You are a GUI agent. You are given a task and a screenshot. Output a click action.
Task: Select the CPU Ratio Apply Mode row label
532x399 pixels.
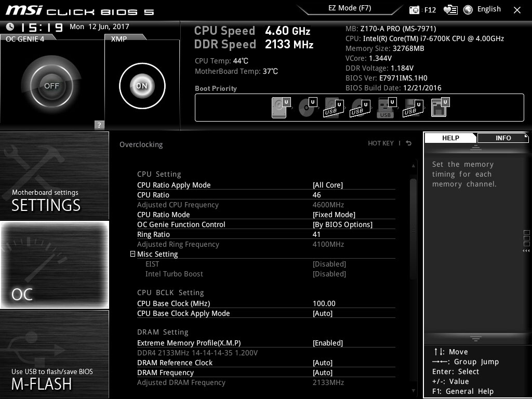(x=174, y=185)
